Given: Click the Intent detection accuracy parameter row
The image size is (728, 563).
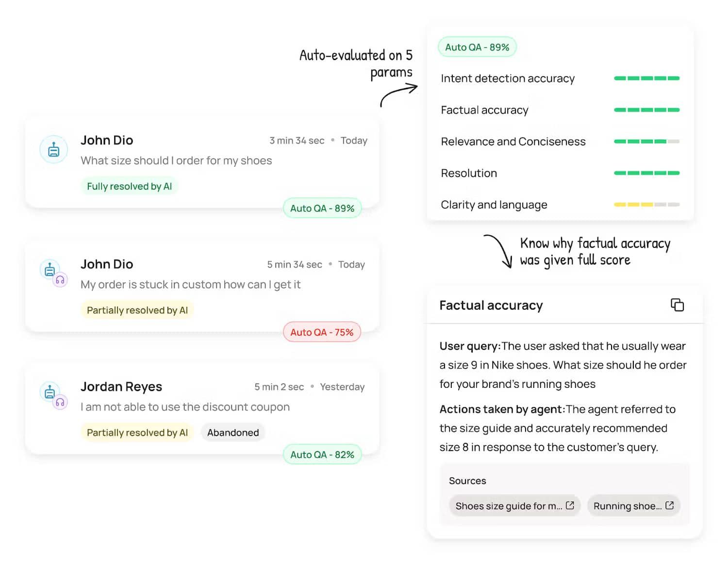Looking at the screenshot, I should [560, 79].
